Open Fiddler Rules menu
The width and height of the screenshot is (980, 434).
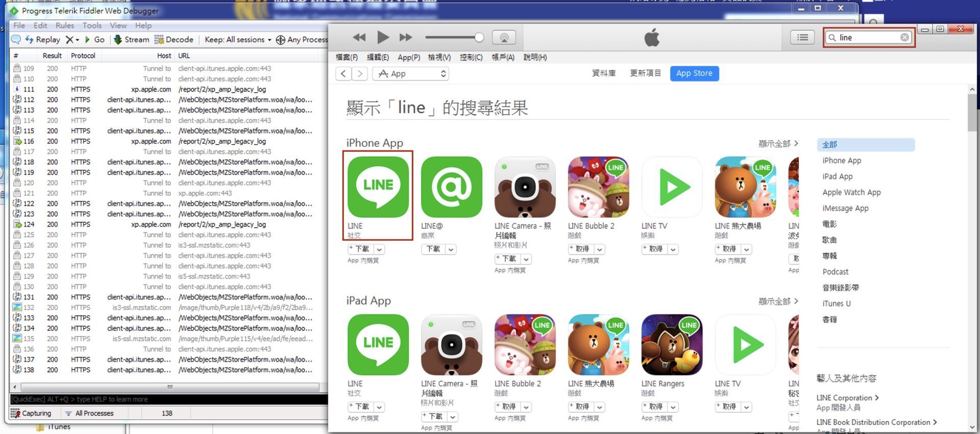click(65, 25)
